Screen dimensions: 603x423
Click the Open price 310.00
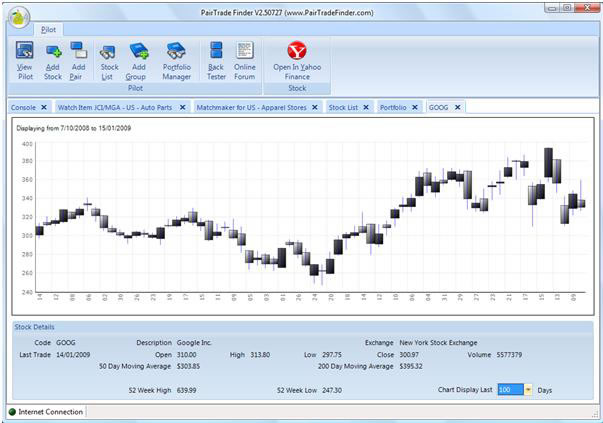187,355
